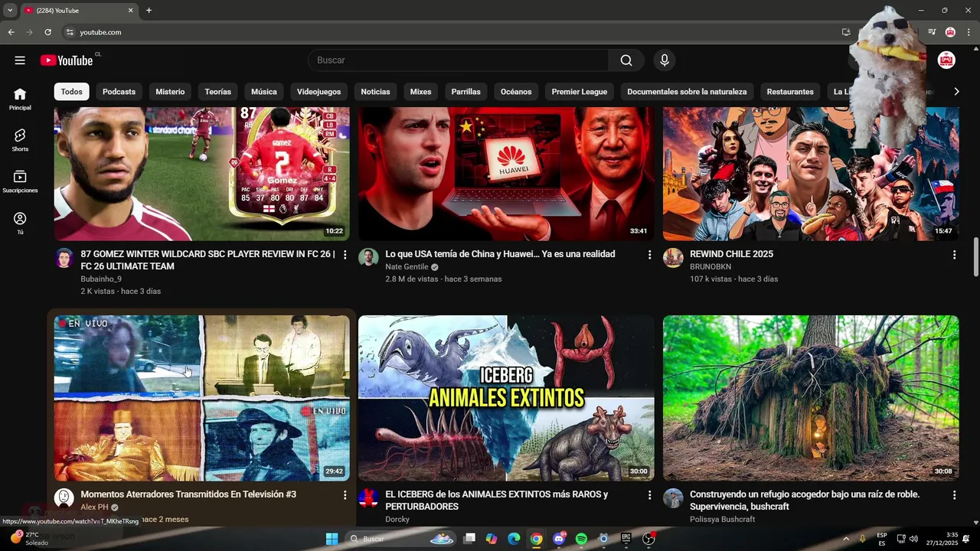This screenshot has height=551, width=980.
Task: Open the Windows Start menu
Action: point(332,539)
